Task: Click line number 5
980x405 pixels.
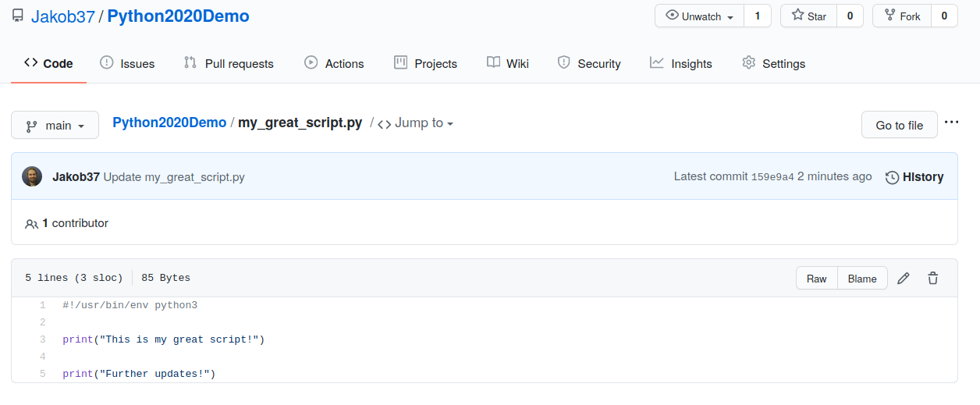Action: click(x=43, y=374)
